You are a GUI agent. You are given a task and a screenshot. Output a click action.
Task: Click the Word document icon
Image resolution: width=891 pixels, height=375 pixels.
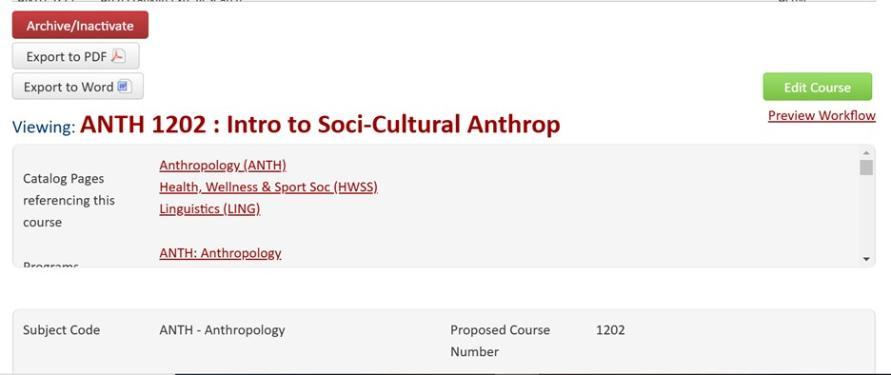point(123,86)
